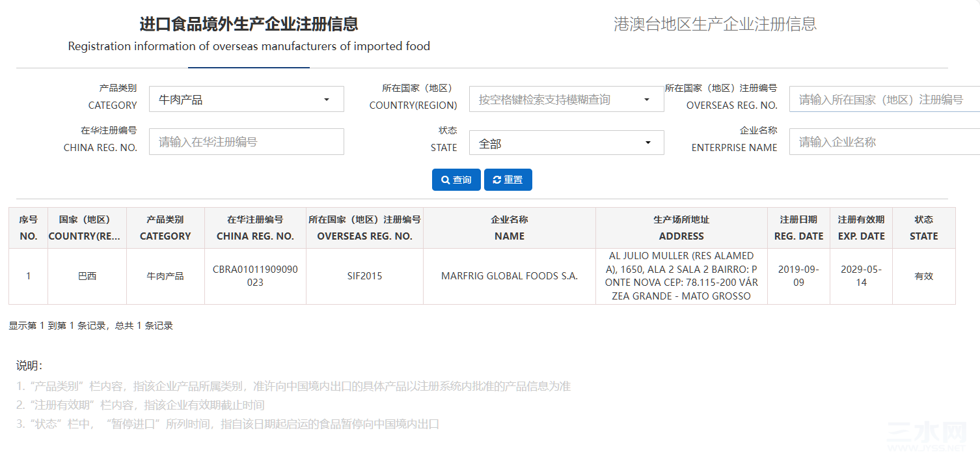
Task: Focus the 企业名称 ENTERPRISE NAME input
Action: point(884,141)
